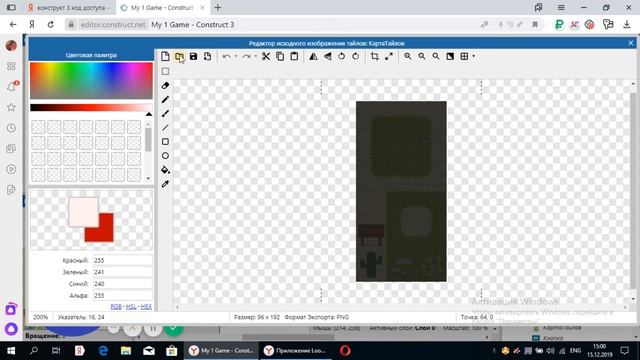Image resolution: width=640 pixels, height=360 pixels.
Task: Toggle the canvas background brightness icon
Action: point(450,56)
